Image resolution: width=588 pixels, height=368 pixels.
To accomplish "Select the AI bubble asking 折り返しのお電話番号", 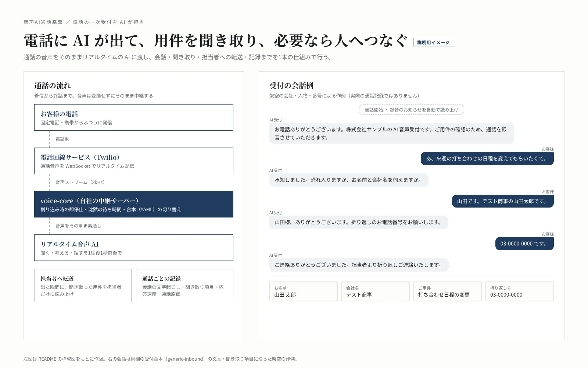I will [359, 222].
